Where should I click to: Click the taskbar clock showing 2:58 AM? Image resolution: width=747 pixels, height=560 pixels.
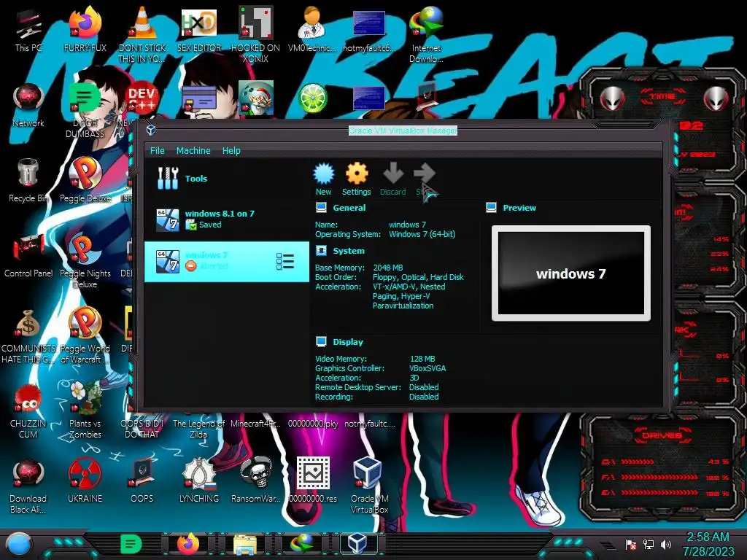coord(708,544)
